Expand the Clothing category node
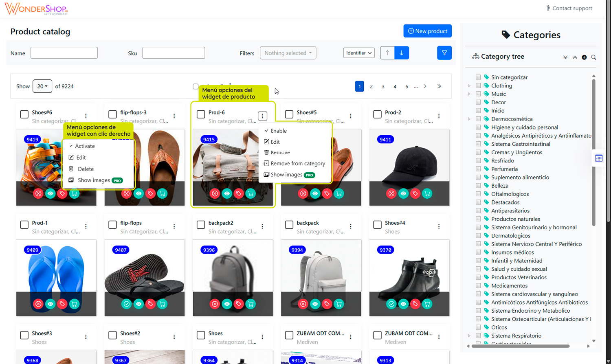 (469, 86)
